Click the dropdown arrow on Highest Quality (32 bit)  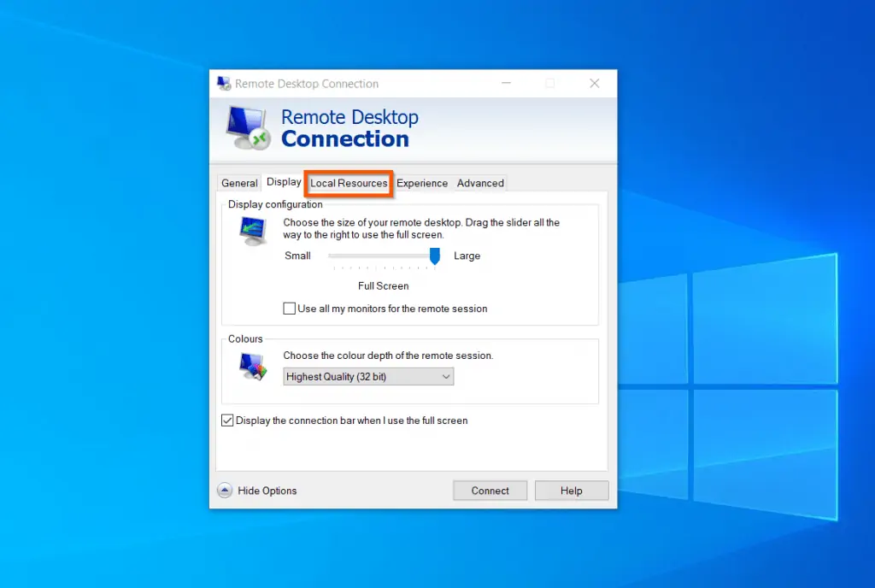click(x=445, y=376)
